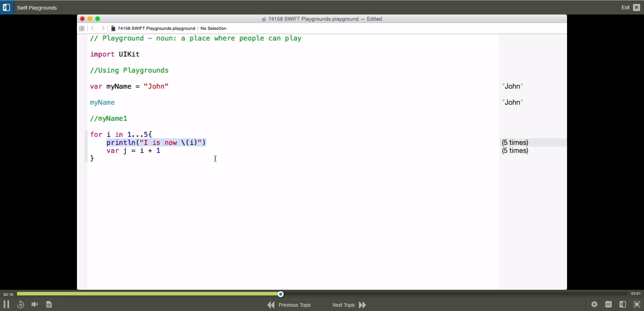Seek in the unplayed progress bar

[x=455, y=294]
